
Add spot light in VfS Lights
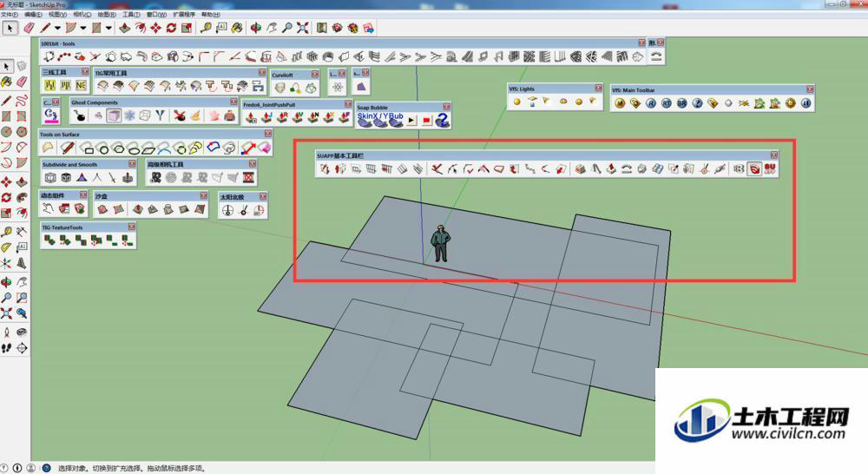point(547,102)
